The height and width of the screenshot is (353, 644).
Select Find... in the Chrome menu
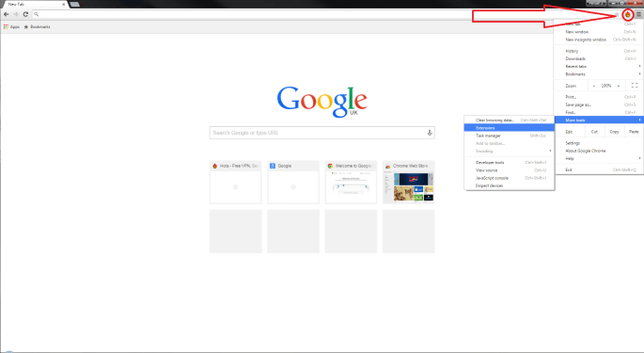(599, 112)
